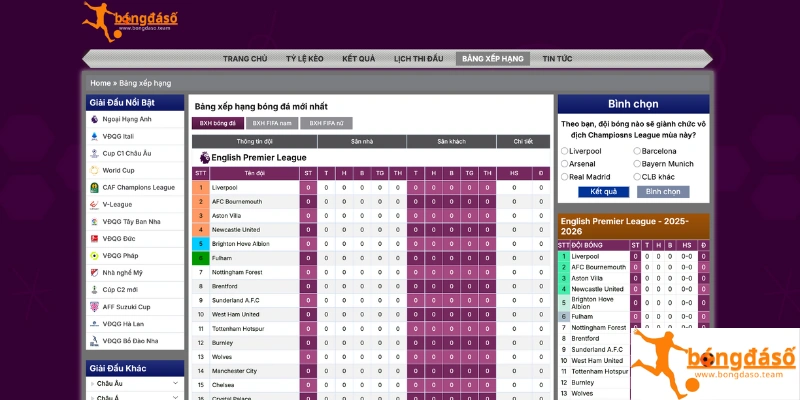Click the Nhà nghề Mỹ league icon

(x=94, y=272)
